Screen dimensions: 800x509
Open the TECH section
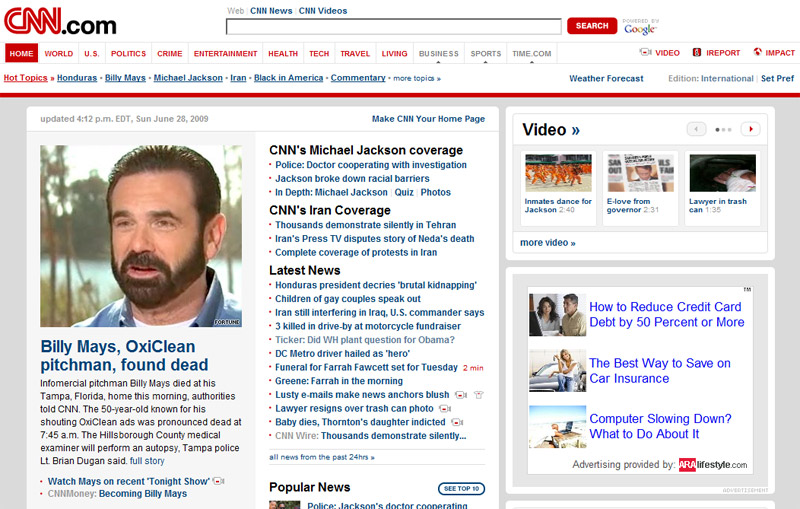[319, 54]
